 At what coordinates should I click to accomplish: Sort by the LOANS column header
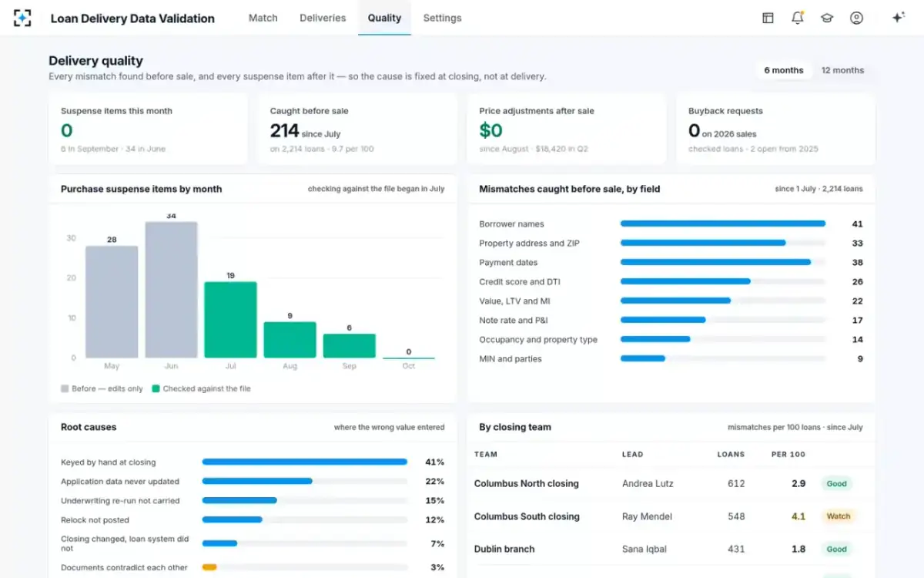[731, 455]
